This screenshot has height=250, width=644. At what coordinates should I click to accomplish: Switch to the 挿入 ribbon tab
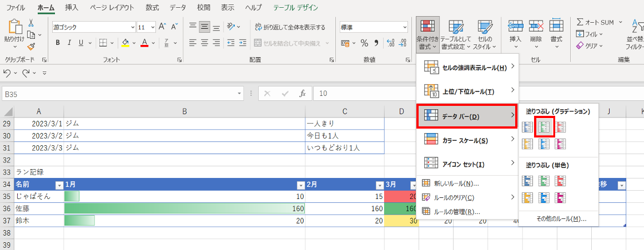pyautogui.click(x=72, y=7)
